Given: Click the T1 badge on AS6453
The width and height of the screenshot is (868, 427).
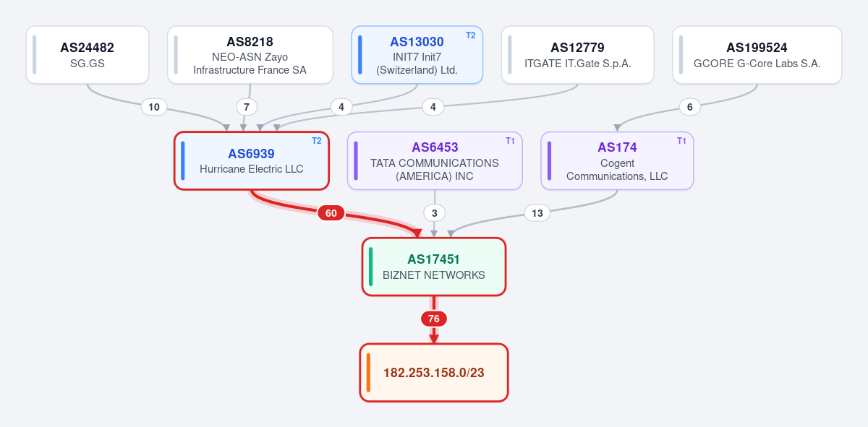Looking at the screenshot, I should pos(510,141).
